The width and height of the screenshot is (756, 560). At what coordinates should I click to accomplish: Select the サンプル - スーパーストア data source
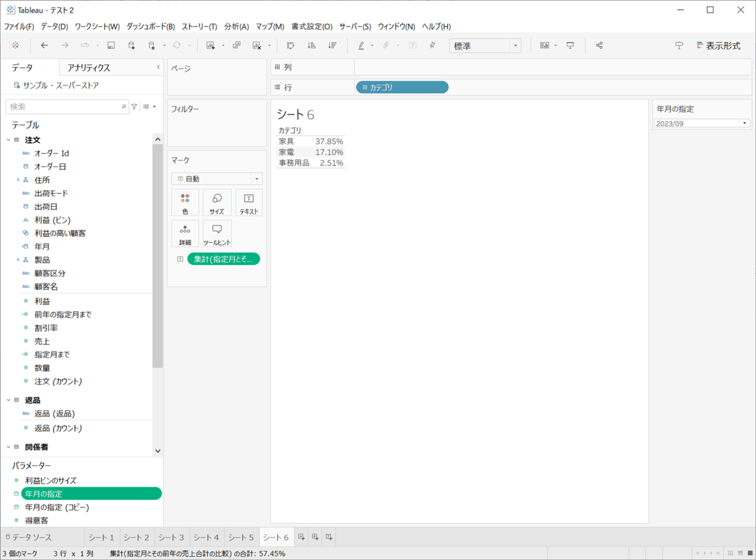pos(61,85)
